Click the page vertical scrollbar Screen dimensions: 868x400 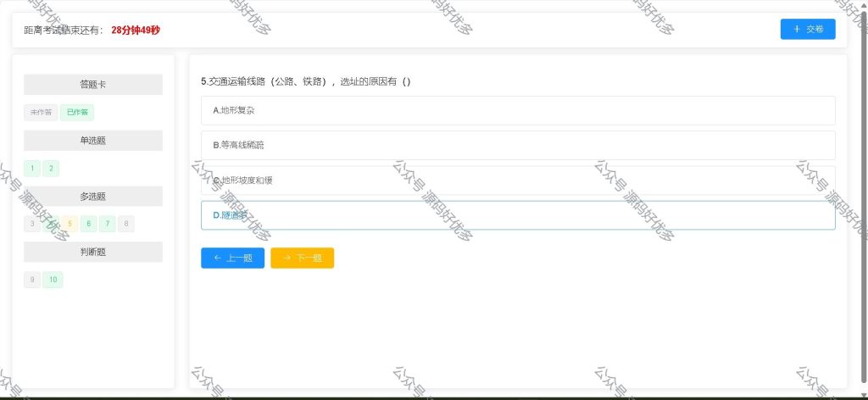pos(864,199)
